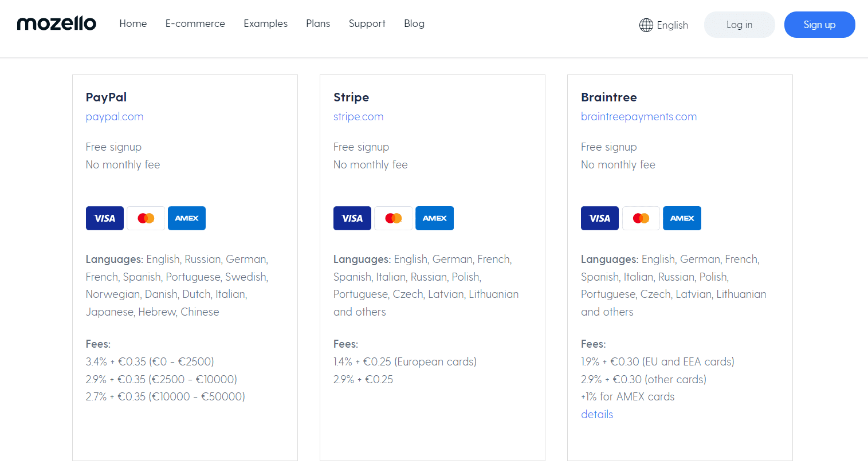868x476 pixels.
Task: Open the E-commerce menu item
Action: coord(195,23)
